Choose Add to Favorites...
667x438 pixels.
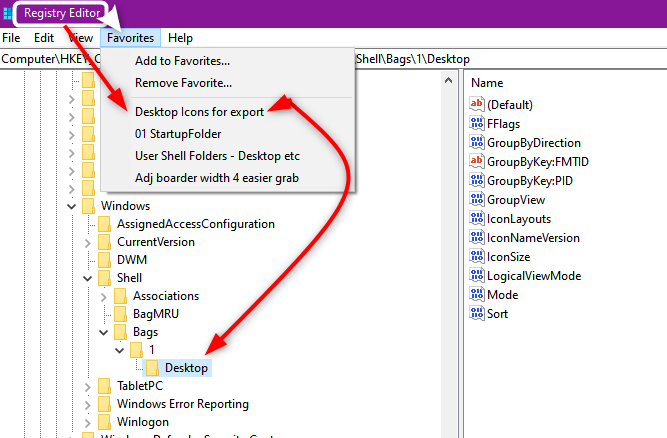[182, 61]
